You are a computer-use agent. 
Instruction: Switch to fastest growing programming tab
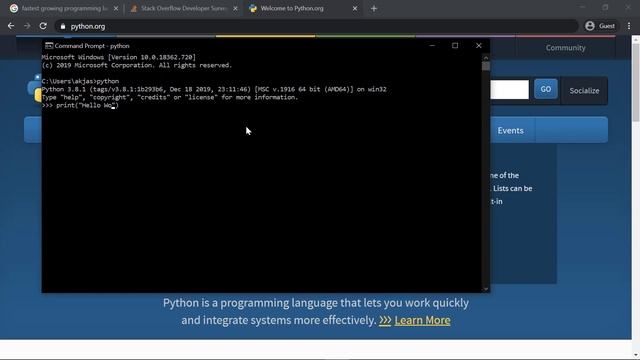click(x=64, y=8)
